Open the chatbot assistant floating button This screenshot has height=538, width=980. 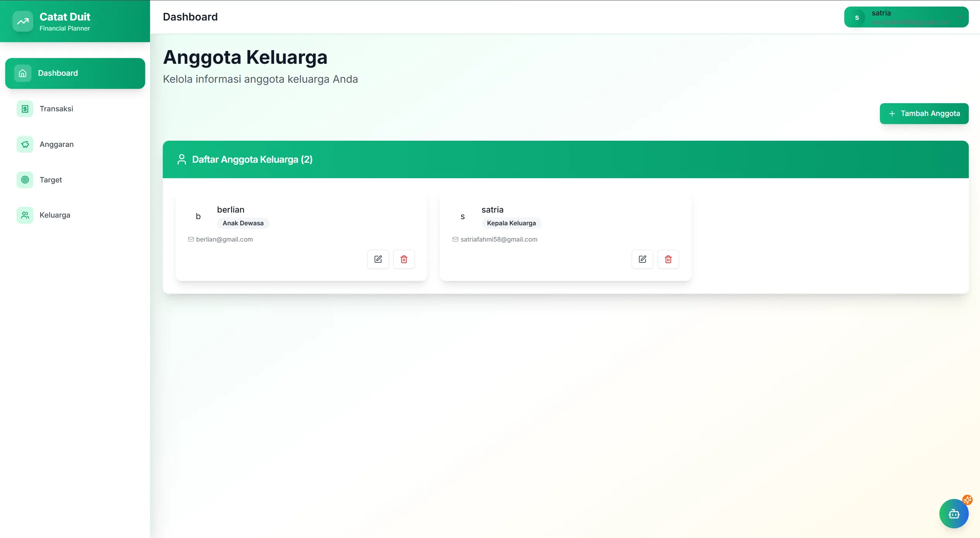(954, 514)
